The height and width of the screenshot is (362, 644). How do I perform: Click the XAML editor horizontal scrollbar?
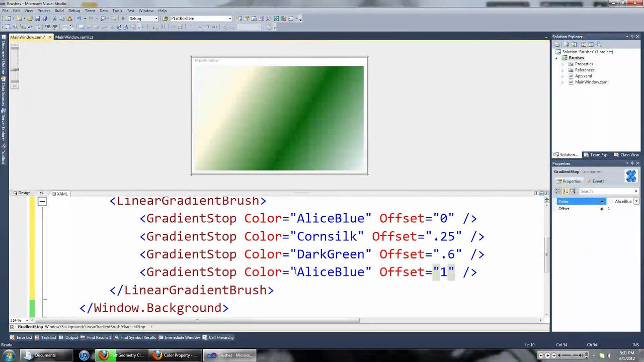[196, 320]
